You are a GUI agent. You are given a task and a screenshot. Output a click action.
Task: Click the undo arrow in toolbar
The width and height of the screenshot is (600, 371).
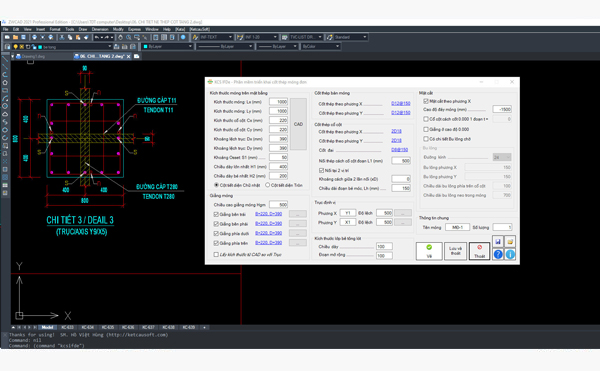point(97,37)
